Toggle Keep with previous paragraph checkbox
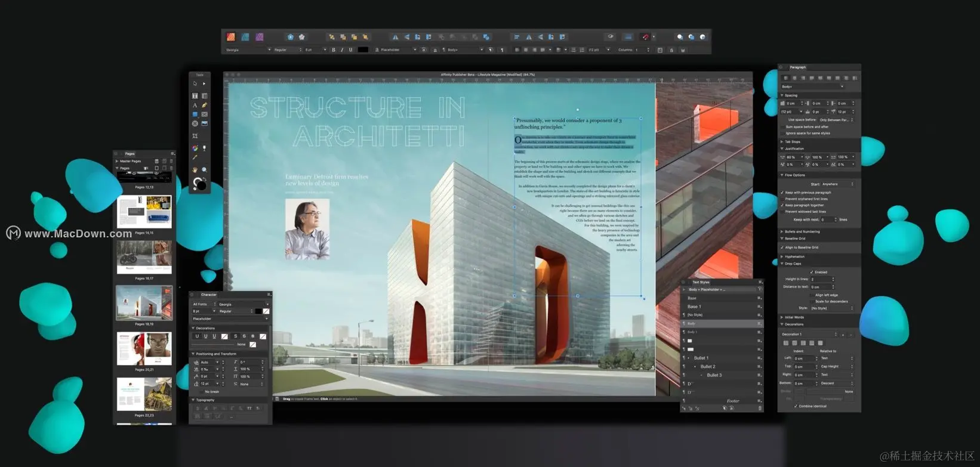 [782, 193]
